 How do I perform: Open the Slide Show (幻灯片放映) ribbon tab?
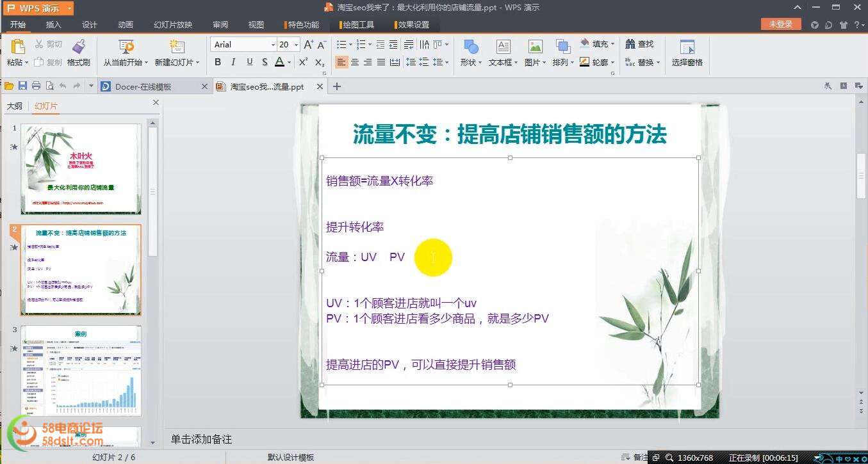(x=173, y=24)
